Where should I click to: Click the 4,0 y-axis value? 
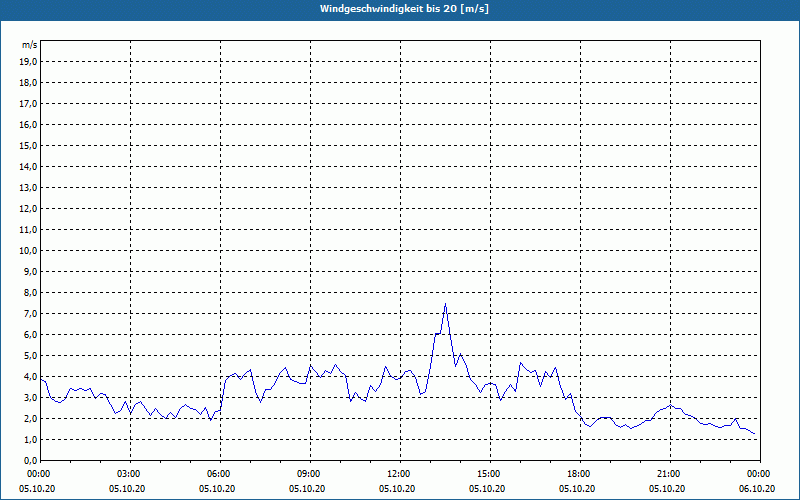[30, 377]
